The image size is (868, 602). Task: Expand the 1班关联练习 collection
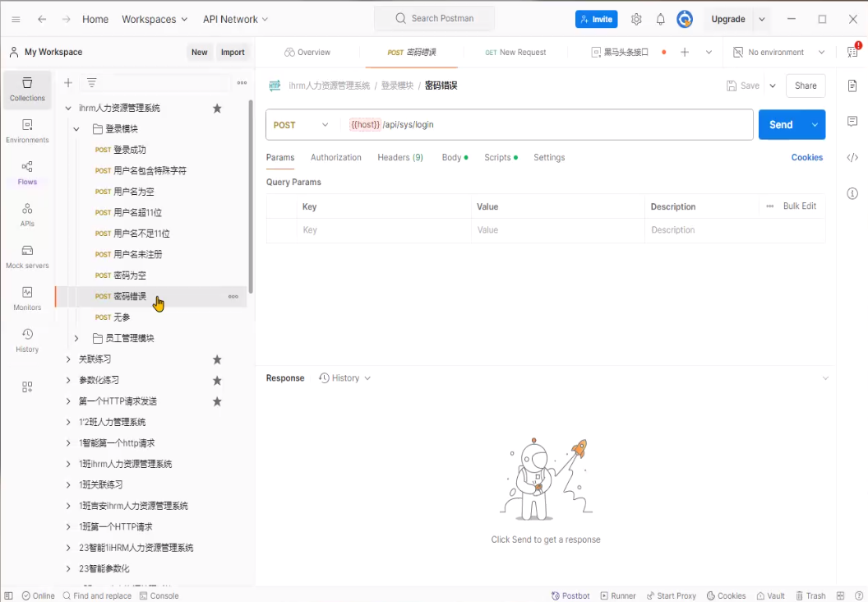68,484
